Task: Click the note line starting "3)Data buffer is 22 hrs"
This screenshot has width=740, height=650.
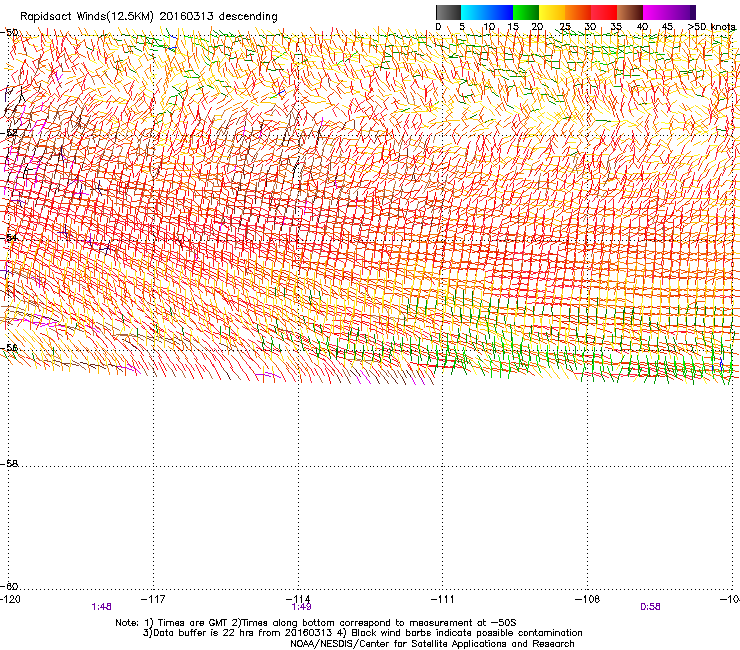Action: click(362, 633)
